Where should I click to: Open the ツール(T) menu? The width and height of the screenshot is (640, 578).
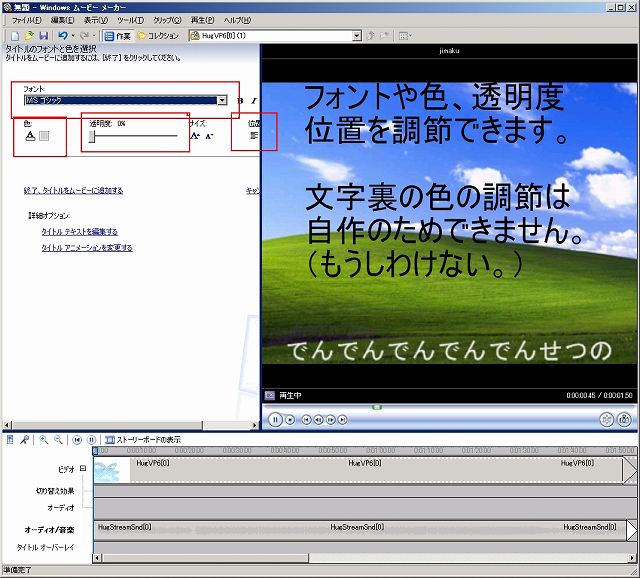click(130, 20)
